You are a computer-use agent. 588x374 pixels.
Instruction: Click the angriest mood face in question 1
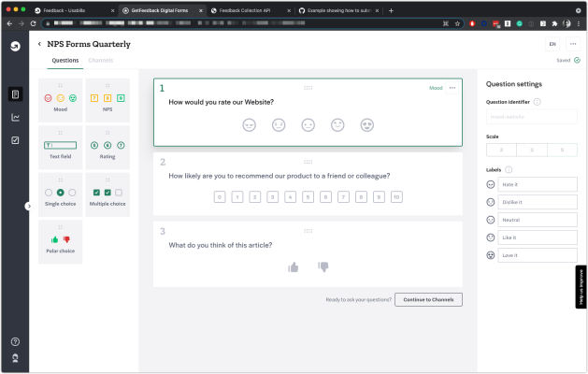tap(249, 125)
